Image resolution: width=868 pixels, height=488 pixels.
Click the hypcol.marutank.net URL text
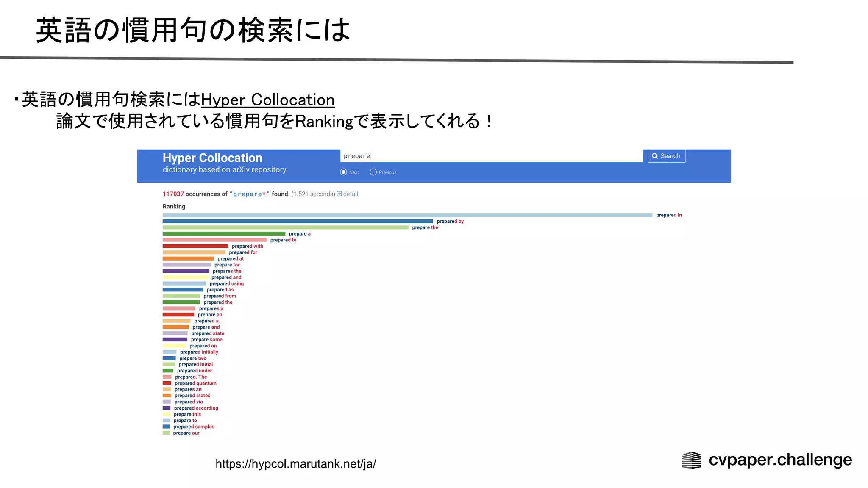[x=296, y=464]
